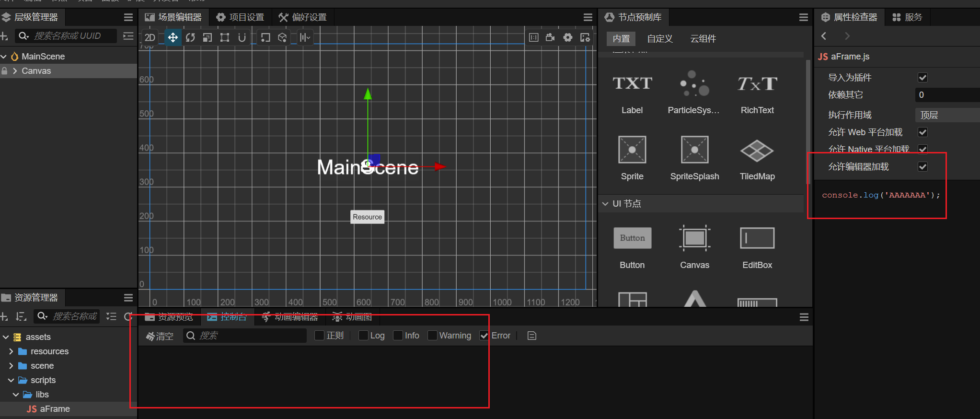Enable the Info filter checkbox
Viewport: 980px width, 419px height.
pos(398,336)
